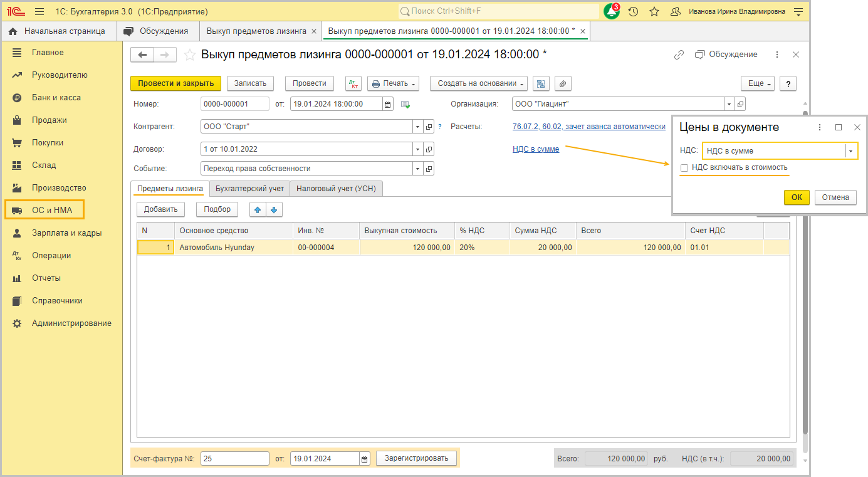Open settlements link 76.07.2, 60.02

pyautogui.click(x=589, y=127)
